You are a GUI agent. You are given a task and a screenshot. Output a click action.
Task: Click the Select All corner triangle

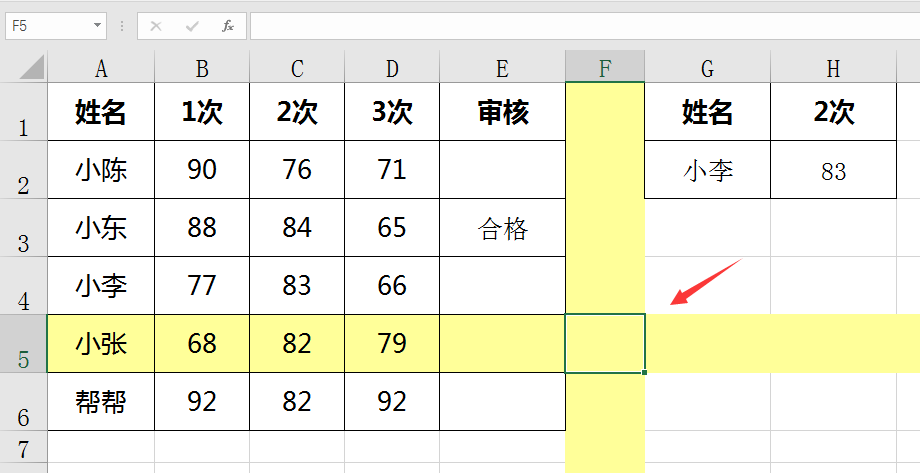32,67
